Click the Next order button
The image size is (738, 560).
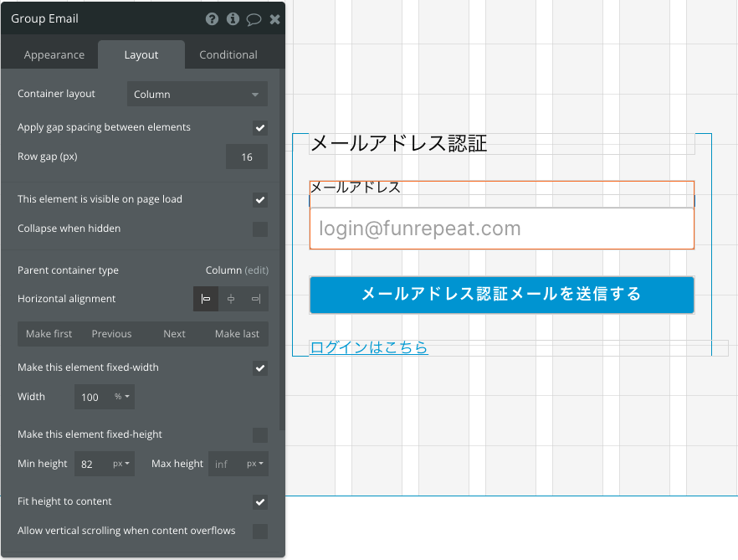(x=174, y=334)
